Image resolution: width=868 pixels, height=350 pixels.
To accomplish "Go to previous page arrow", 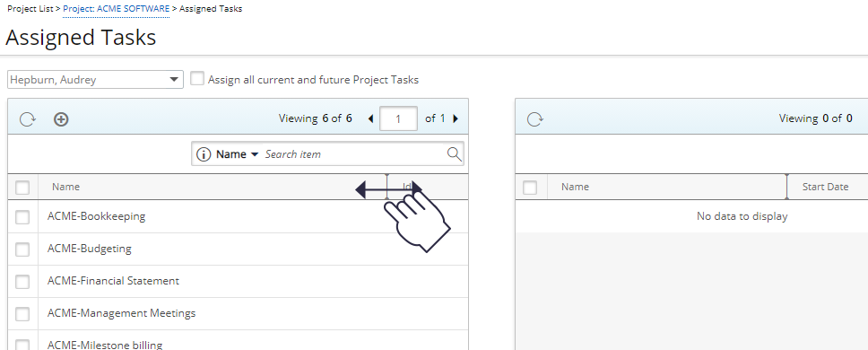I will tap(371, 118).
